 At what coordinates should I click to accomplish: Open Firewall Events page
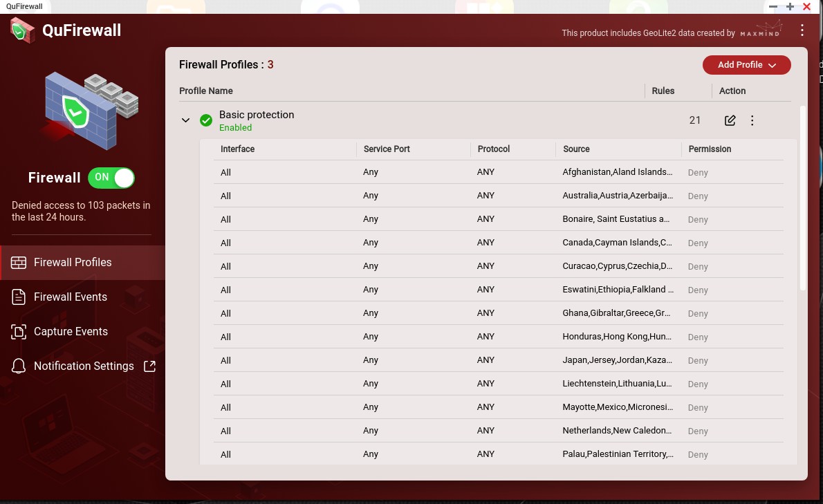pyautogui.click(x=71, y=297)
